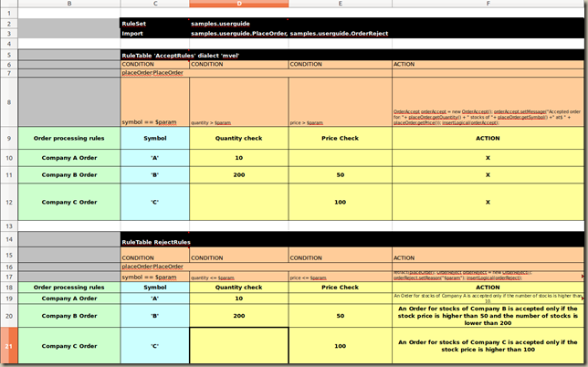This screenshot has height=367, width=588.
Task: Click the RuleTable 'AcceptRules' dialect 'mvel' cell
Action: coord(181,56)
